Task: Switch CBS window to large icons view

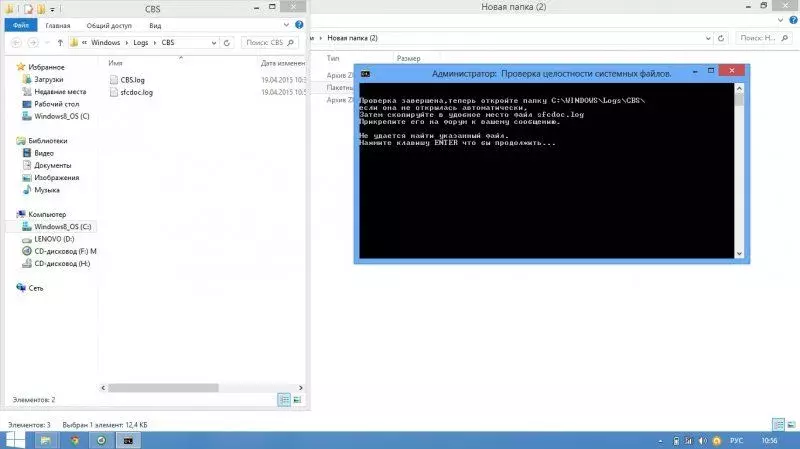Action: 297,400
